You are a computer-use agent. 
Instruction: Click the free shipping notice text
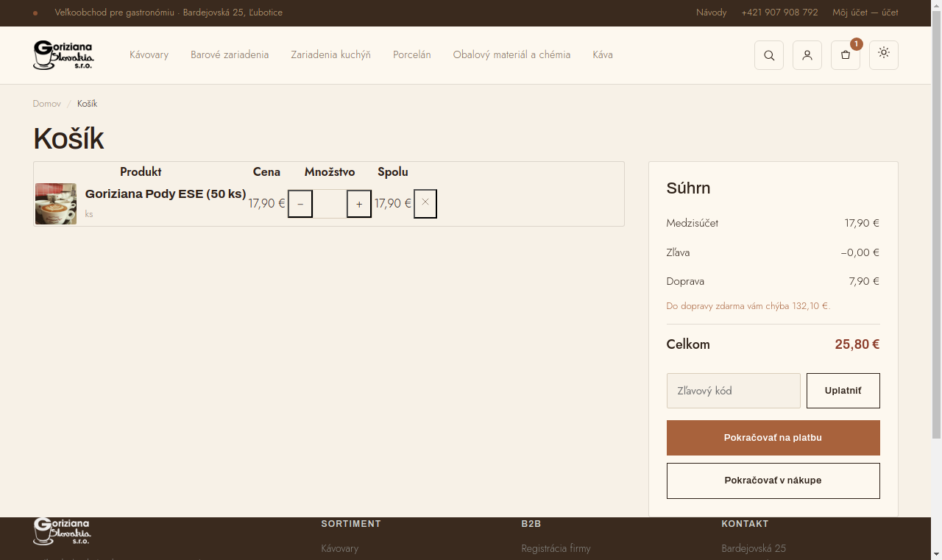click(x=748, y=306)
